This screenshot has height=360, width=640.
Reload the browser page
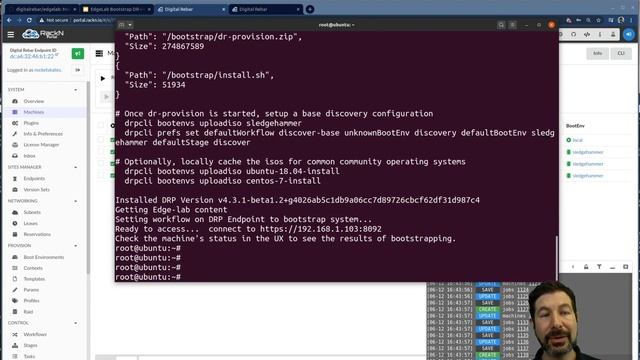coord(29,20)
